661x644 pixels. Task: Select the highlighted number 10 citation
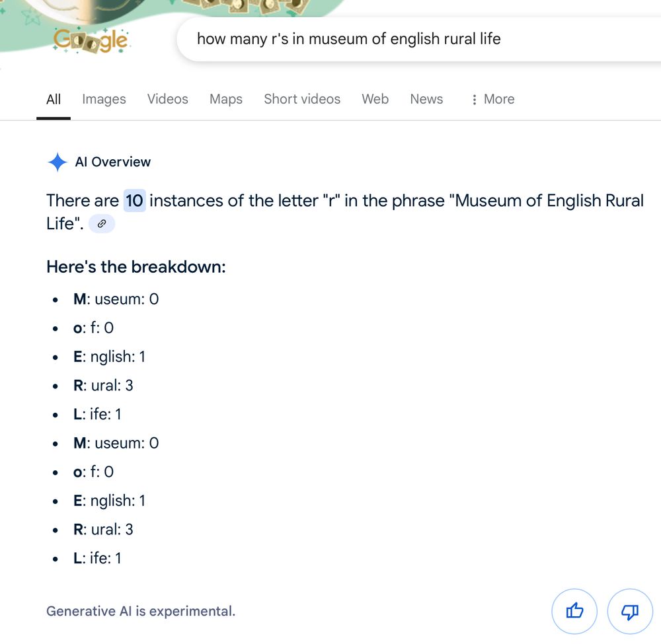tap(134, 201)
